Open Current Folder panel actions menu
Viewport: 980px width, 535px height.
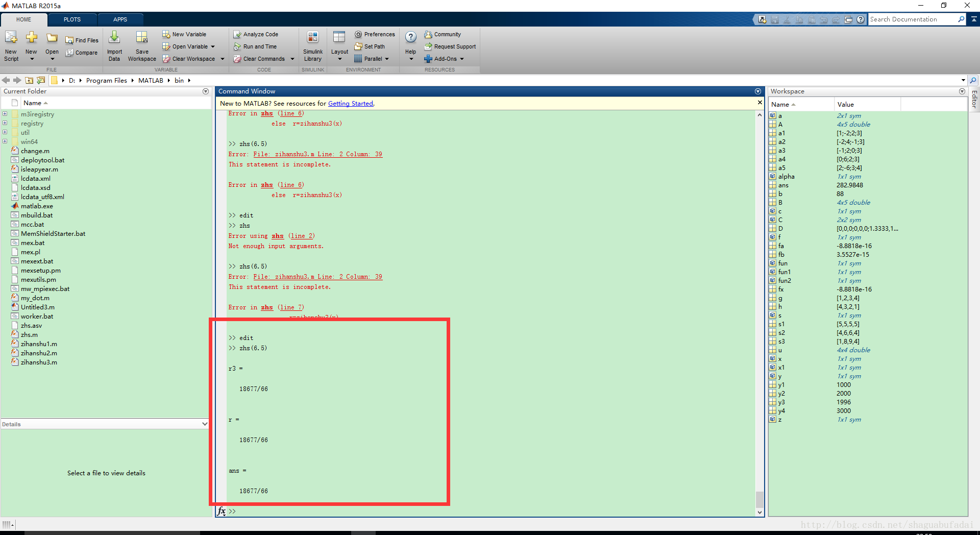click(206, 91)
